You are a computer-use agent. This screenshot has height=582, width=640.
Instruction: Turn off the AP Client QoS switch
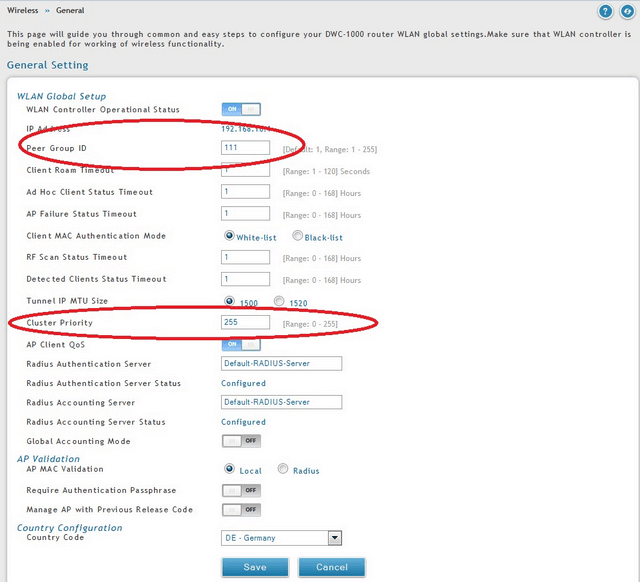click(240, 344)
